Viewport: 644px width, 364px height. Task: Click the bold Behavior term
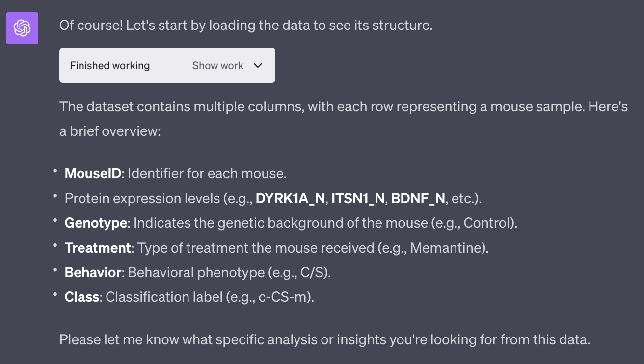pyautogui.click(x=93, y=272)
